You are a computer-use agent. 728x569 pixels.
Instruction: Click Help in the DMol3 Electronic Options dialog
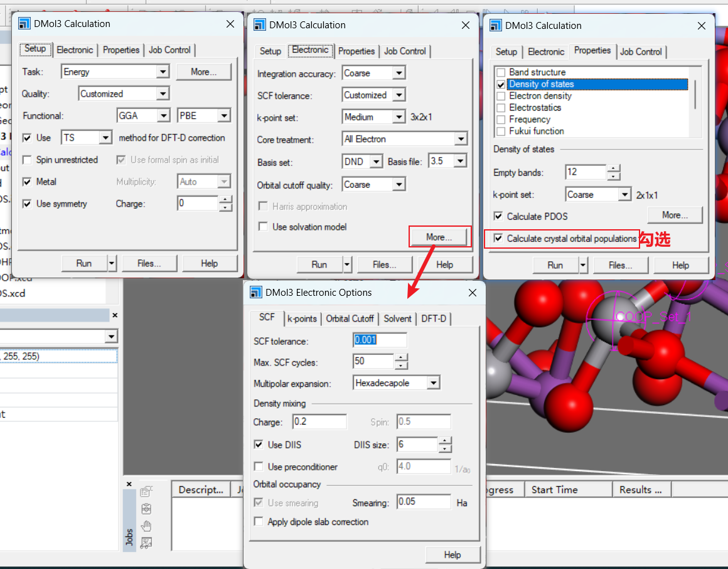pyautogui.click(x=452, y=555)
